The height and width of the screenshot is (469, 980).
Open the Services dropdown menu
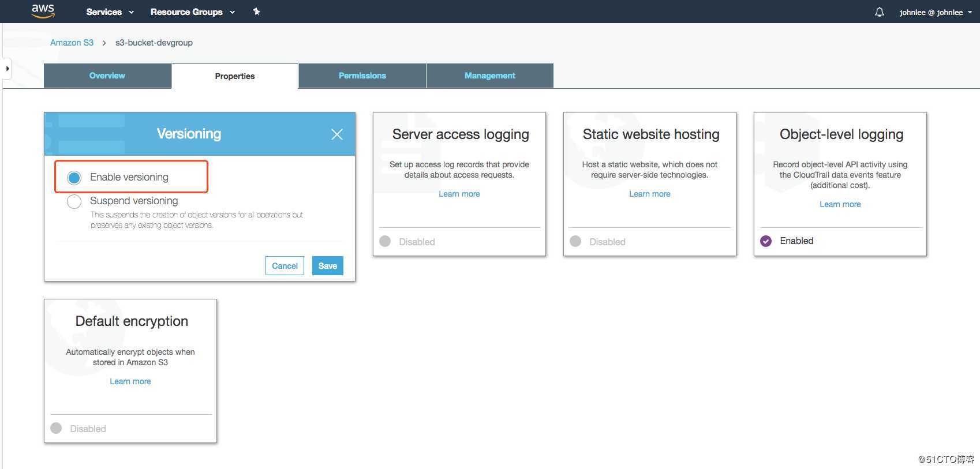[x=110, y=12]
